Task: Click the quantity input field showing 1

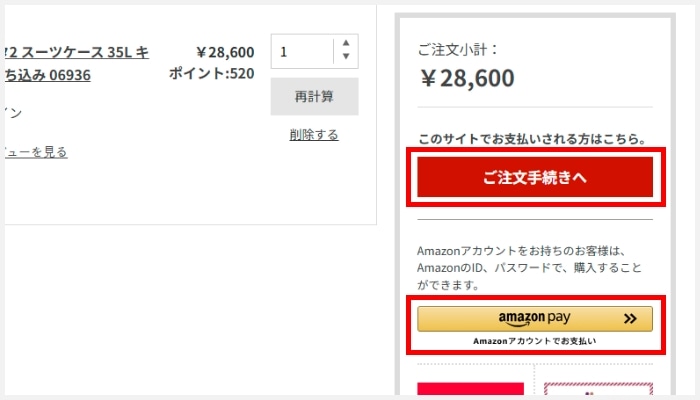Action: point(300,51)
